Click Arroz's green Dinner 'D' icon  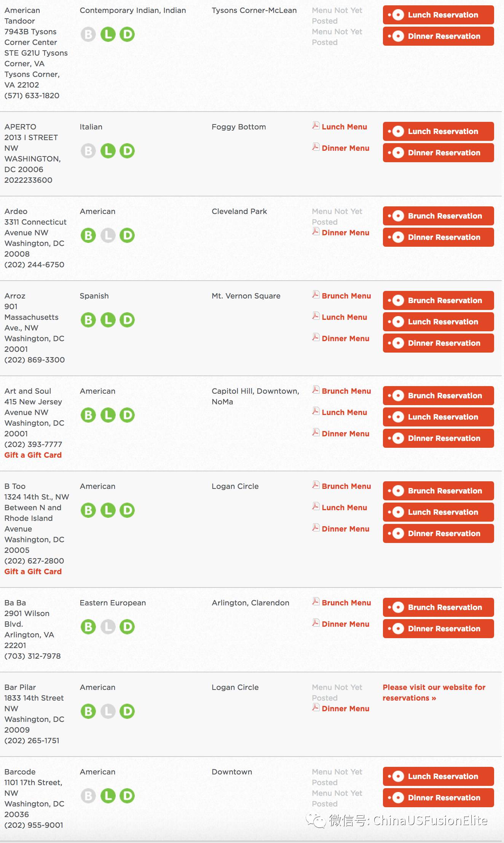127,320
